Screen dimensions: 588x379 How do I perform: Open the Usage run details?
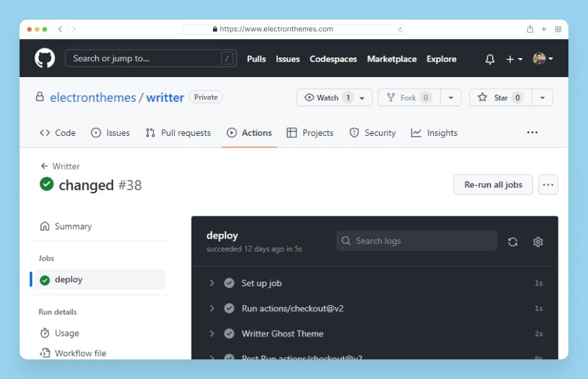point(59,333)
